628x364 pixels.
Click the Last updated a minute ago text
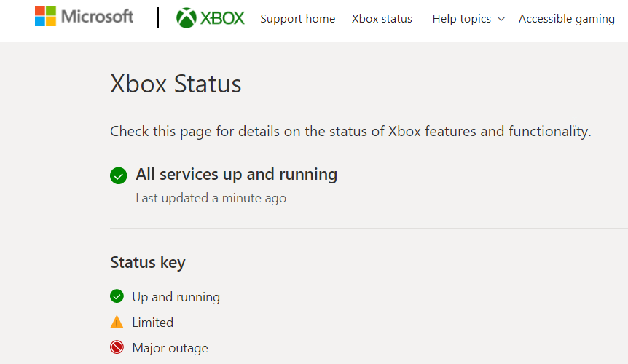coord(211,198)
